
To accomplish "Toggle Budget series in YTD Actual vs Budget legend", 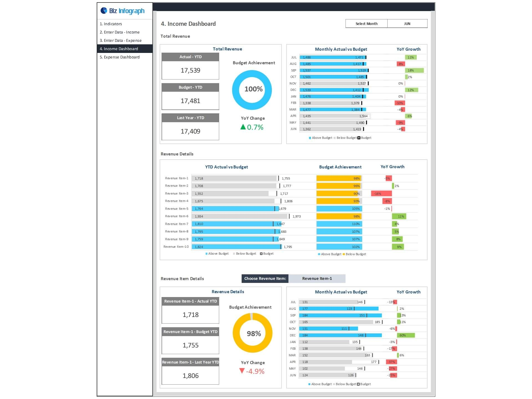I will tap(261, 254).
